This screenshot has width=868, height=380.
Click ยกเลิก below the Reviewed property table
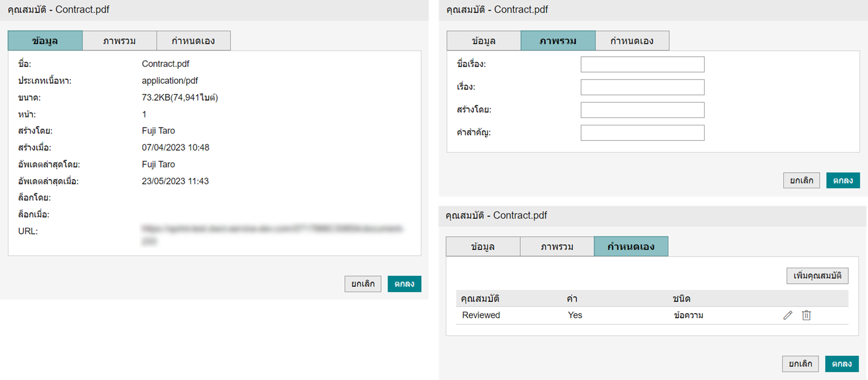coord(800,364)
